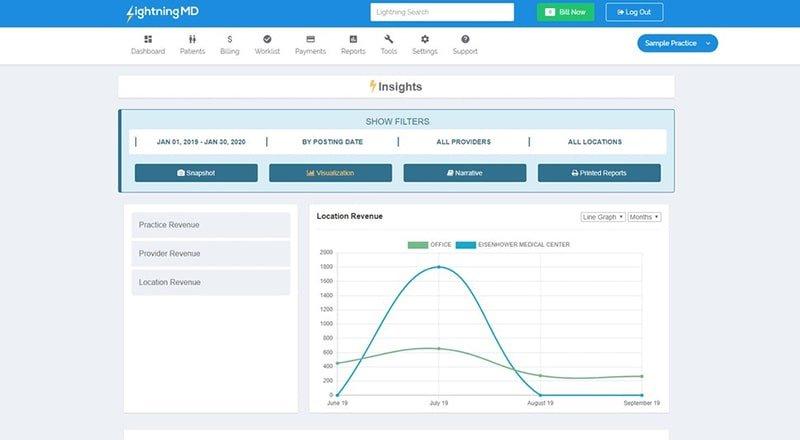The height and width of the screenshot is (440, 800).
Task: Click the Snapshot button
Action: click(196, 173)
